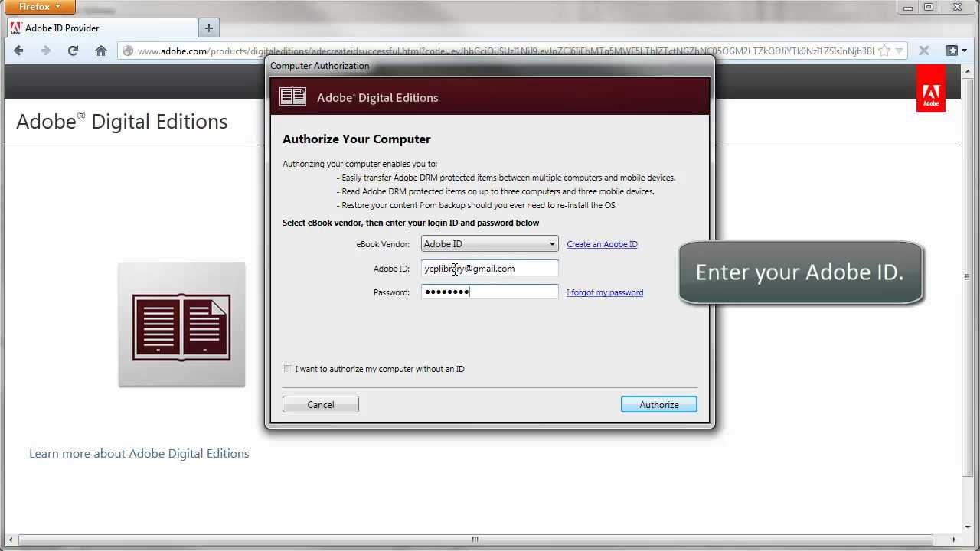Screen dimensions: 980x551
Task: Click the Adobe favicon on the tab
Action: 15,28
